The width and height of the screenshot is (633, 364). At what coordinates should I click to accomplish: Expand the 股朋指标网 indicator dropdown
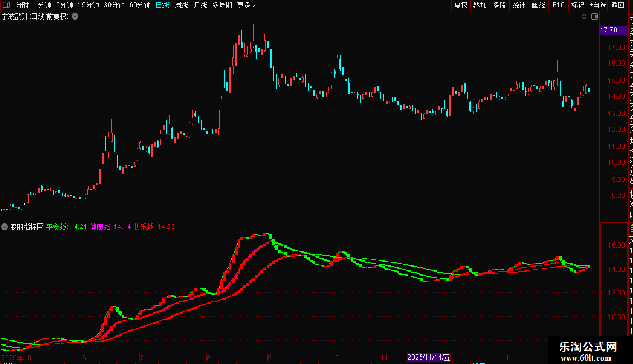coord(4,227)
